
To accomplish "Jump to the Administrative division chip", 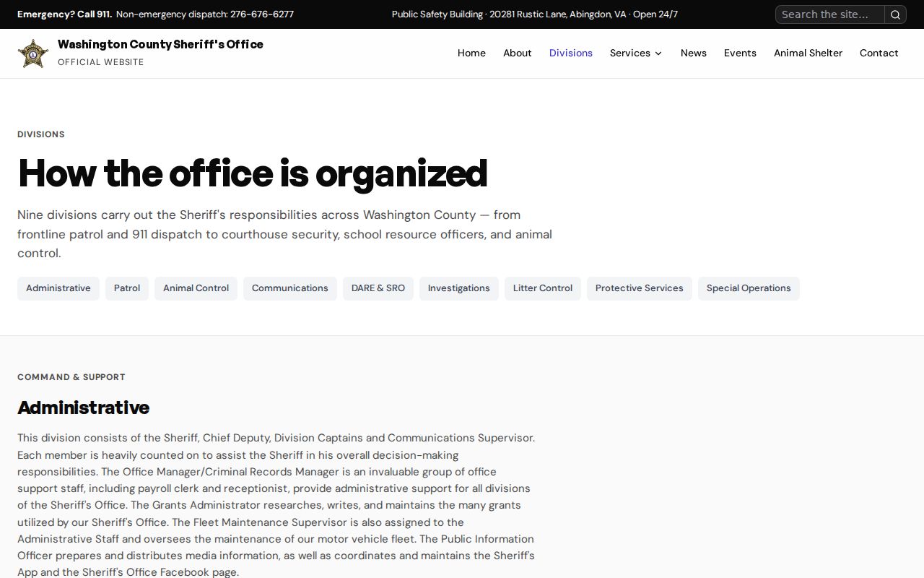I will 58,288.
